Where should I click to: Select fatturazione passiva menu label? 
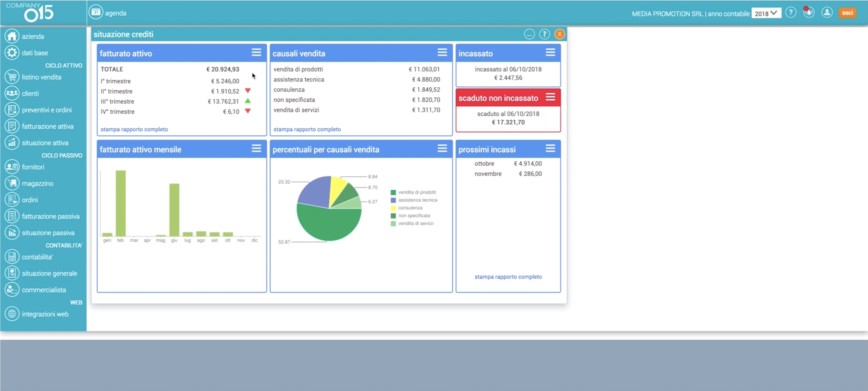click(51, 216)
